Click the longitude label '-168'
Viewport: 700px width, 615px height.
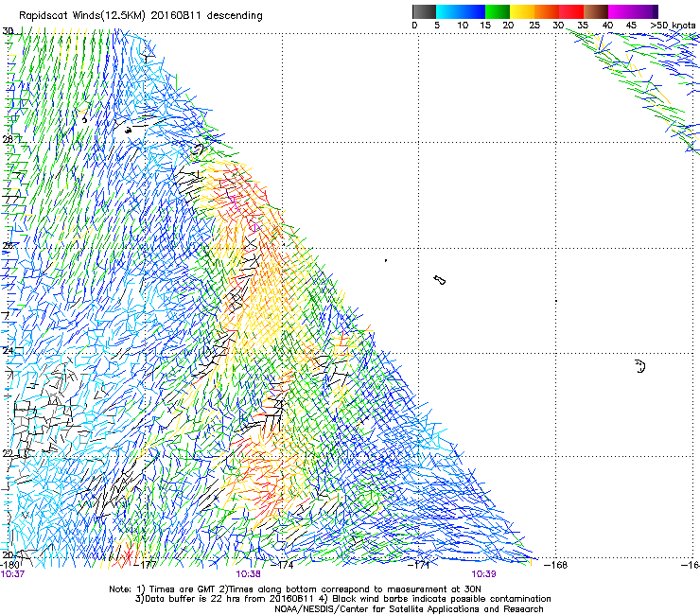(556, 565)
